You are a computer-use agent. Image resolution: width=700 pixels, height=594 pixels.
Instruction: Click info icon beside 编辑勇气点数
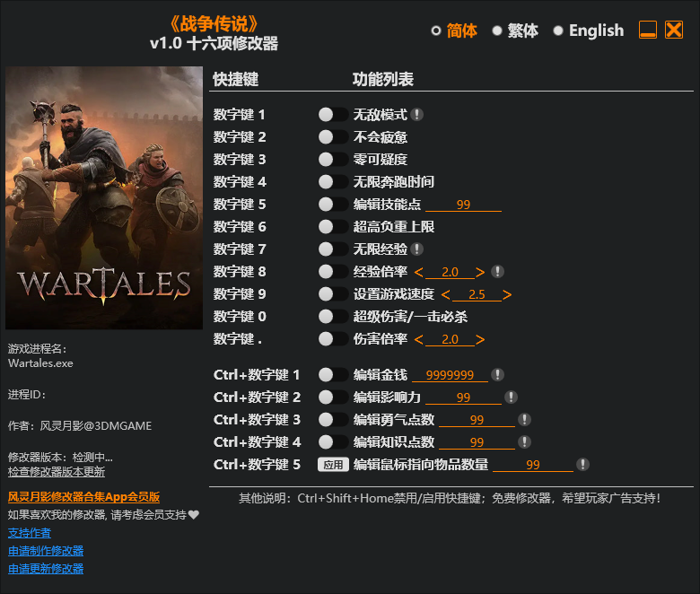coord(524,419)
